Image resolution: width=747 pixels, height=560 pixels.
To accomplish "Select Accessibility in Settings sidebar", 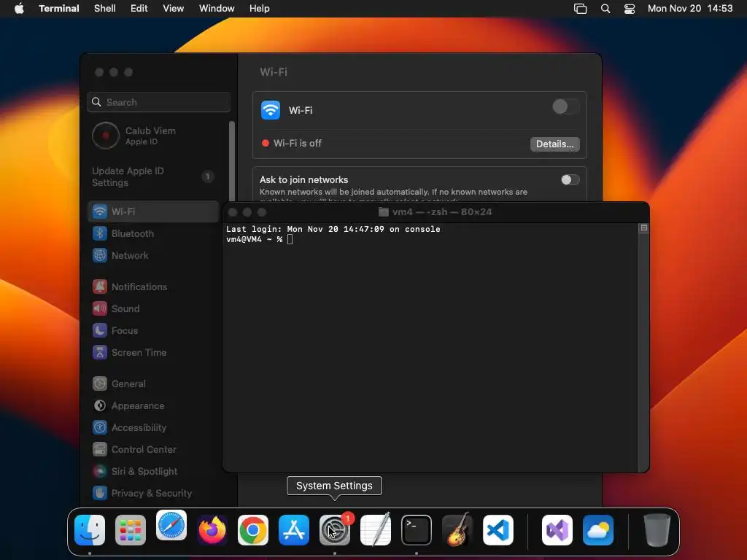I will [153, 427].
